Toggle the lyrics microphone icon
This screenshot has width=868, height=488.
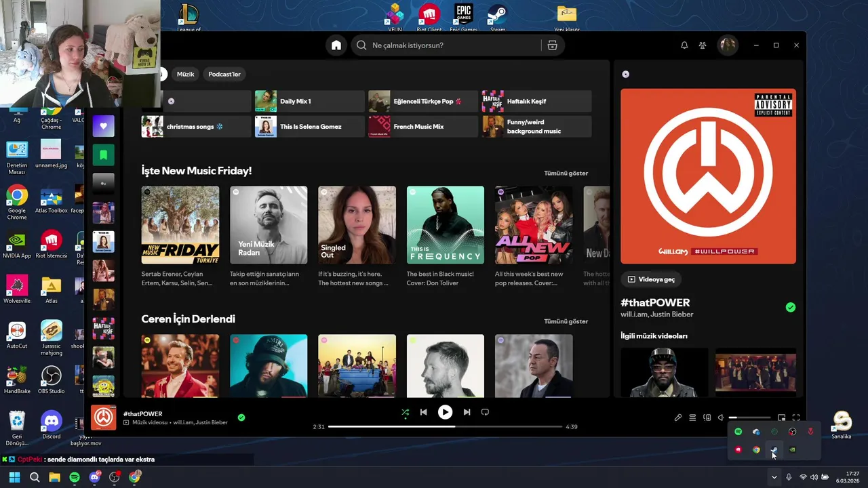point(677,418)
